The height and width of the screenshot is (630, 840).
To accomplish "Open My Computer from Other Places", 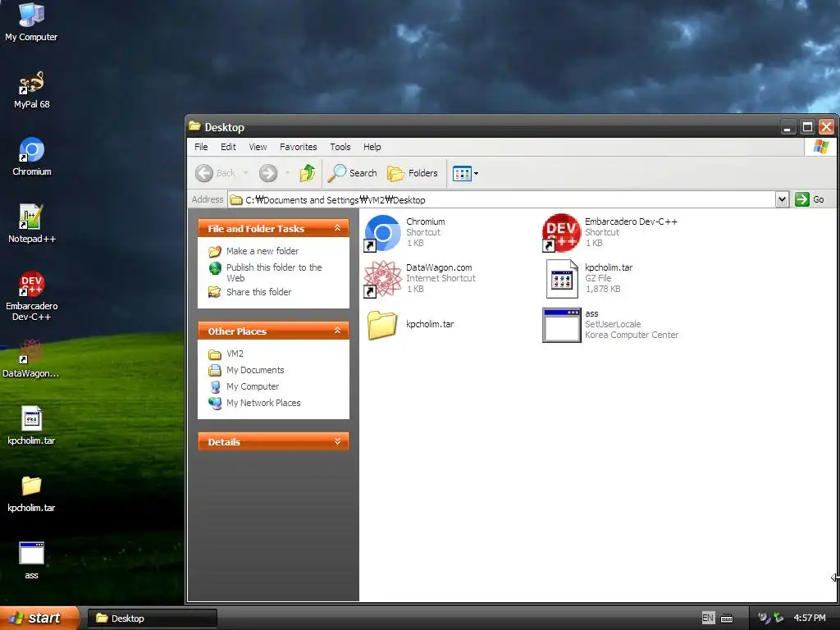I will (x=244, y=387).
